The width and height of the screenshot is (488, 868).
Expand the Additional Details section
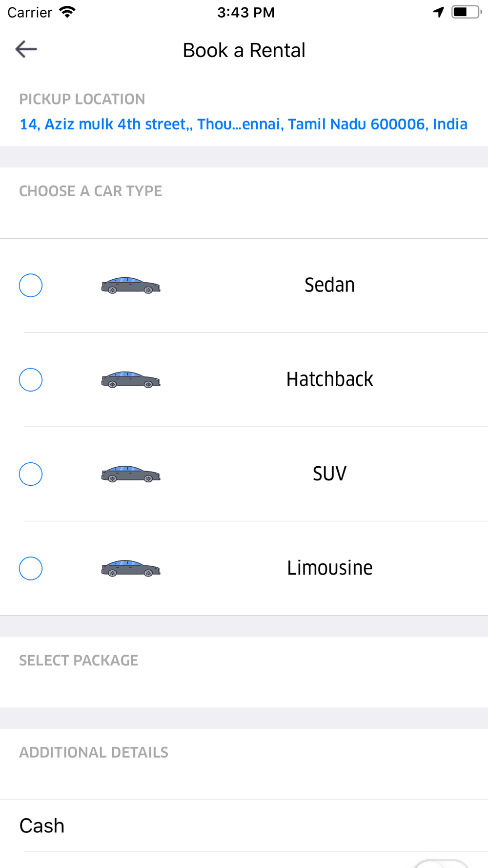coord(94,752)
